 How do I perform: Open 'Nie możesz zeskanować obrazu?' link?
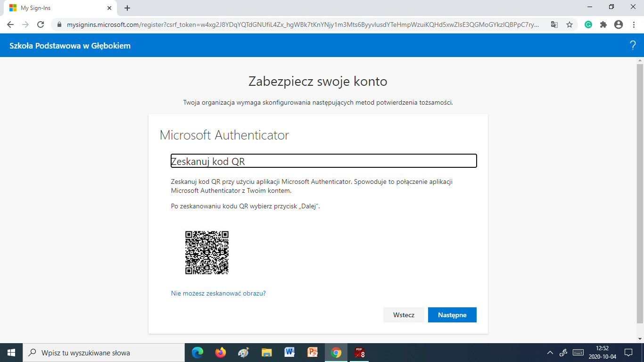tap(218, 293)
